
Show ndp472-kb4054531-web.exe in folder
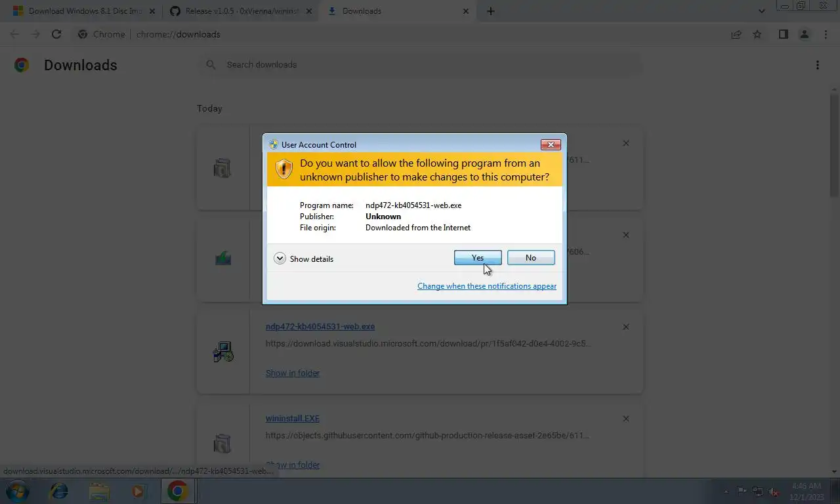[x=293, y=373]
